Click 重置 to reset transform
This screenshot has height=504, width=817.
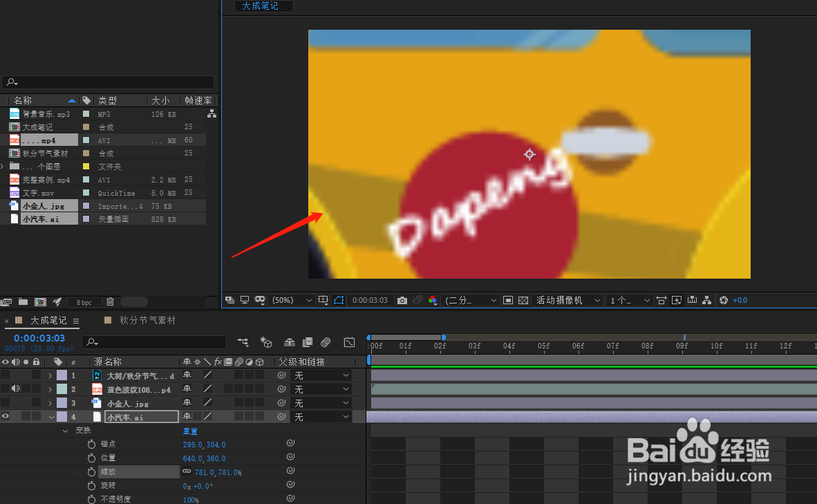190,431
